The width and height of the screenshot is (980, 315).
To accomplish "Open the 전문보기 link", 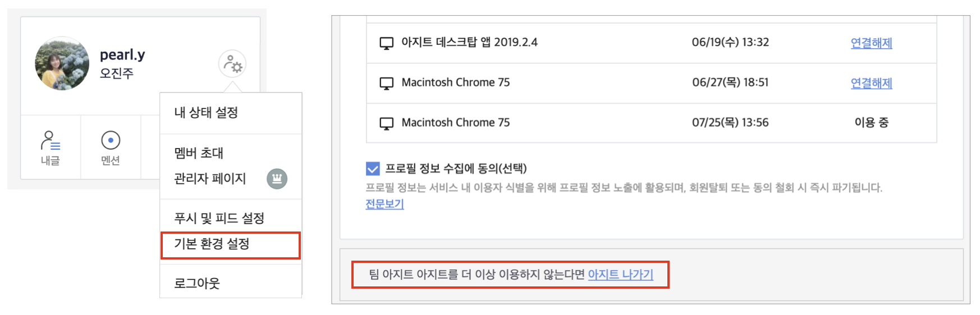I will (x=384, y=203).
